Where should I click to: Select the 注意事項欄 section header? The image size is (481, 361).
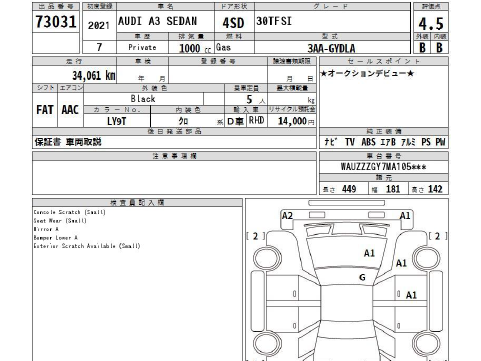(174, 156)
